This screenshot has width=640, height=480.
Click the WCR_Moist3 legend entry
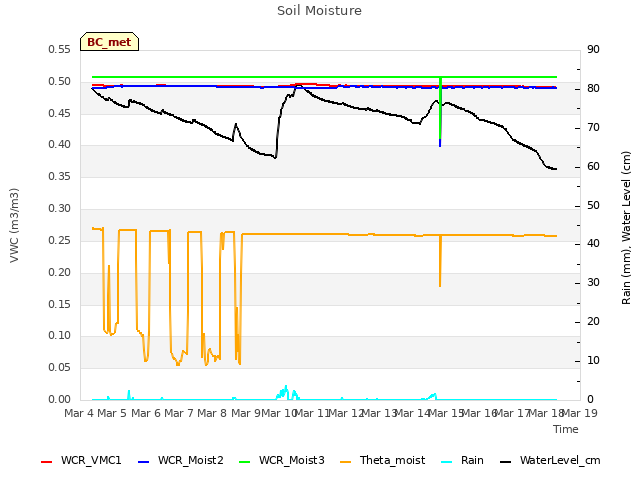[x=282, y=461]
